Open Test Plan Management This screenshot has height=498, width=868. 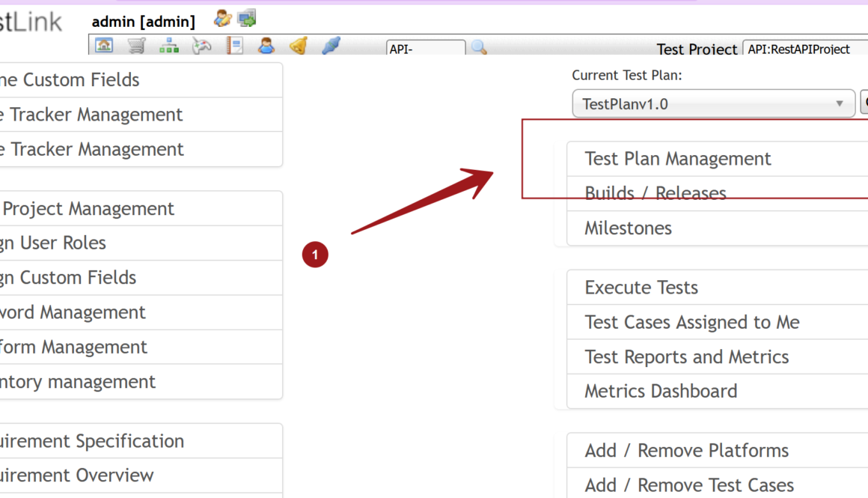677,159
